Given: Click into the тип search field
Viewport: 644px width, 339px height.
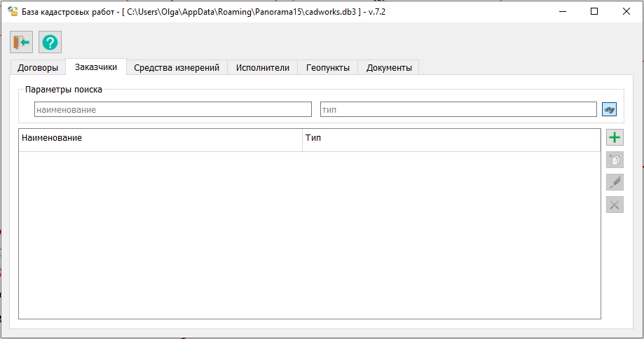Looking at the screenshot, I should point(458,110).
